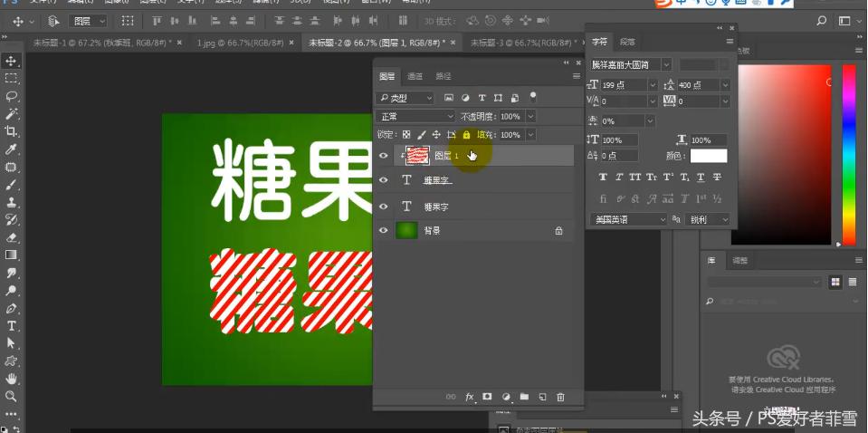Open the layers panel menu
Image resolution: width=868 pixels, height=433 pixels.
point(577,76)
